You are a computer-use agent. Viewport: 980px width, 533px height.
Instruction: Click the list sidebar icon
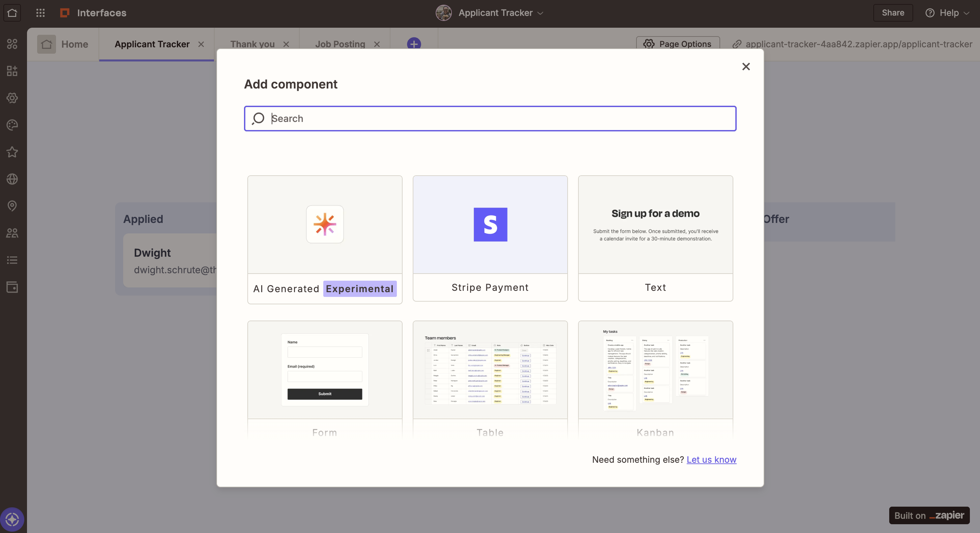[x=12, y=260]
